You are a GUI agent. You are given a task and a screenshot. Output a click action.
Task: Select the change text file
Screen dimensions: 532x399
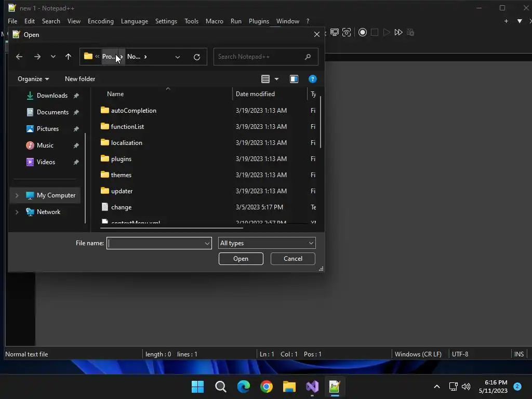121,207
